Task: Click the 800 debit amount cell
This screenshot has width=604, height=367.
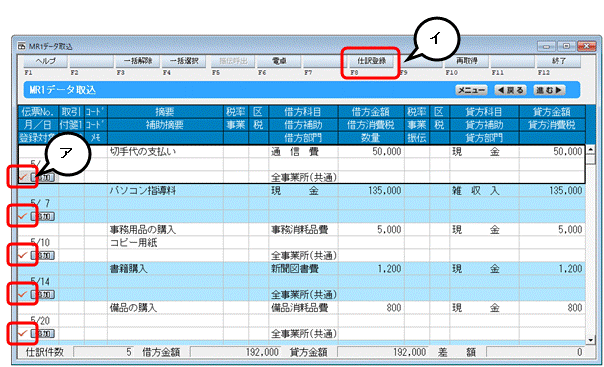Action: tap(371, 307)
